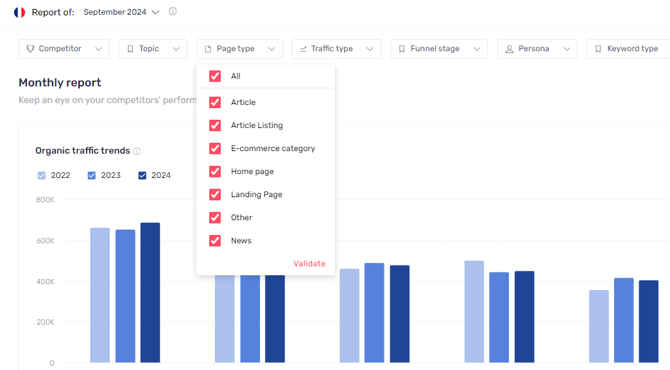
Task: Open the September 2024 report date dropdown
Action: point(121,12)
